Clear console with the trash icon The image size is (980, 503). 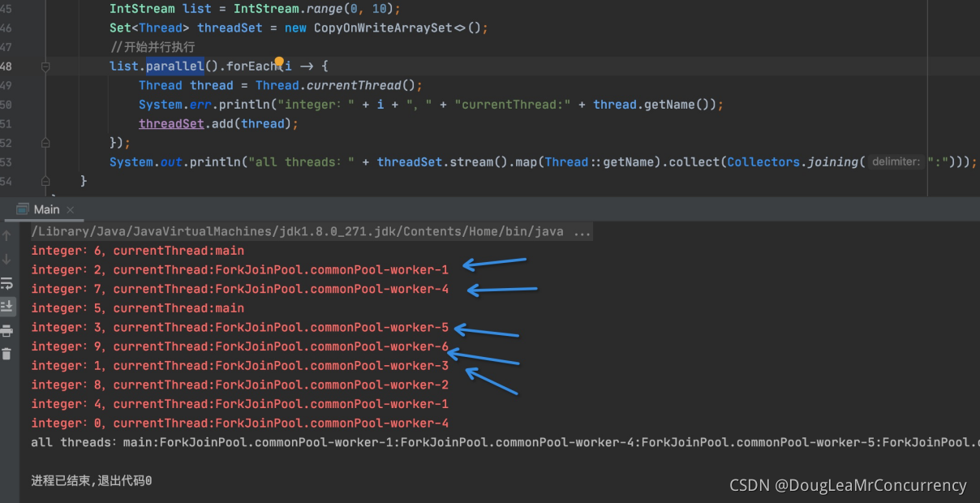(7, 354)
